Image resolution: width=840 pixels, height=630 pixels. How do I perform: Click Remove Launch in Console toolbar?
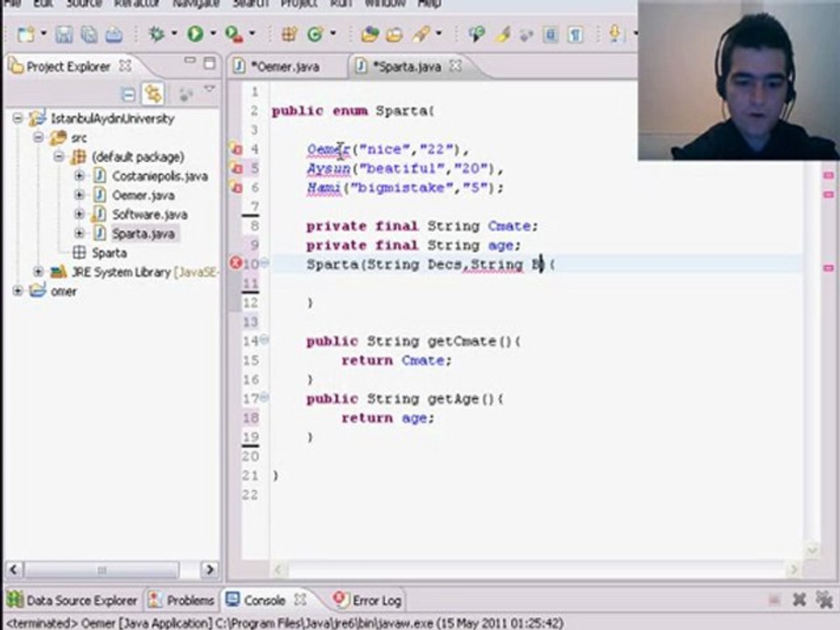tap(799, 599)
